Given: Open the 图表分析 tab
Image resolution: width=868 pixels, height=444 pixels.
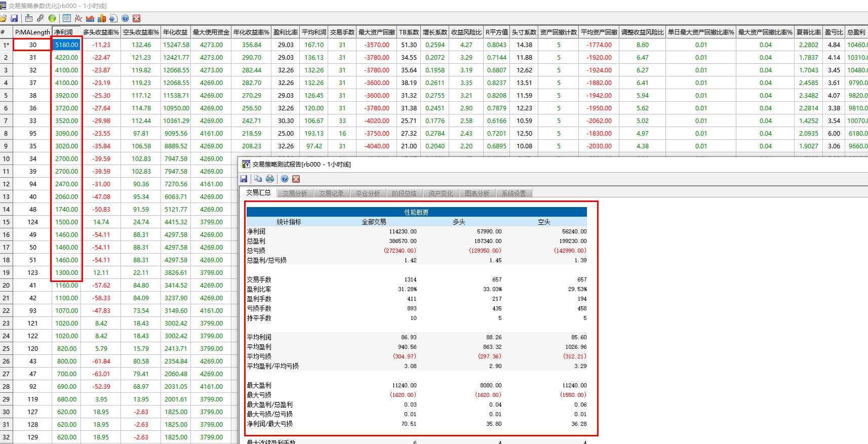Looking at the screenshot, I should pyautogui.click(x=477, y=193).
